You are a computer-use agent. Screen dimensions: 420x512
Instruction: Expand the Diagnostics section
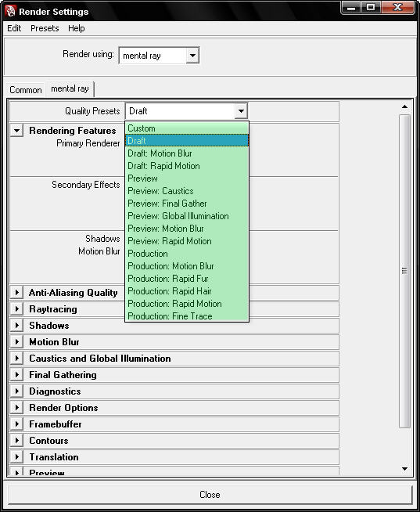click(x=16, y=391)
